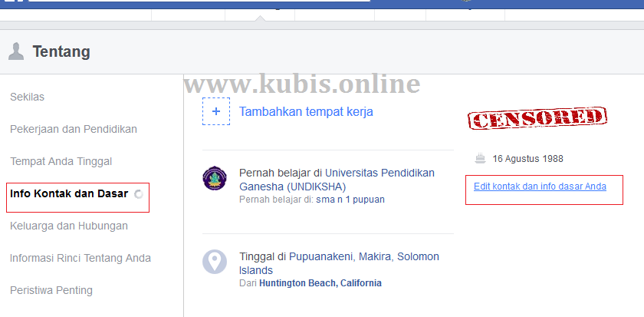
Task: Click the UNDIKSHA university logo
Action: (x=215, y=178)
